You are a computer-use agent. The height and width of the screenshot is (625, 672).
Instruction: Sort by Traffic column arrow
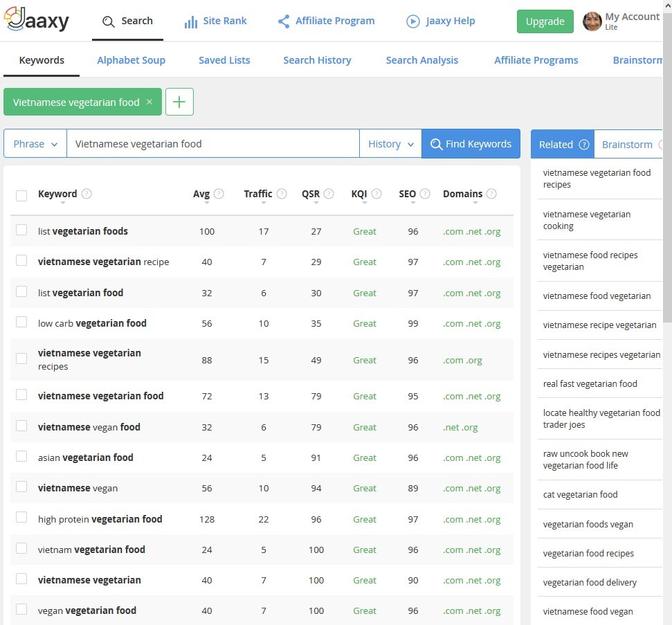264,203
